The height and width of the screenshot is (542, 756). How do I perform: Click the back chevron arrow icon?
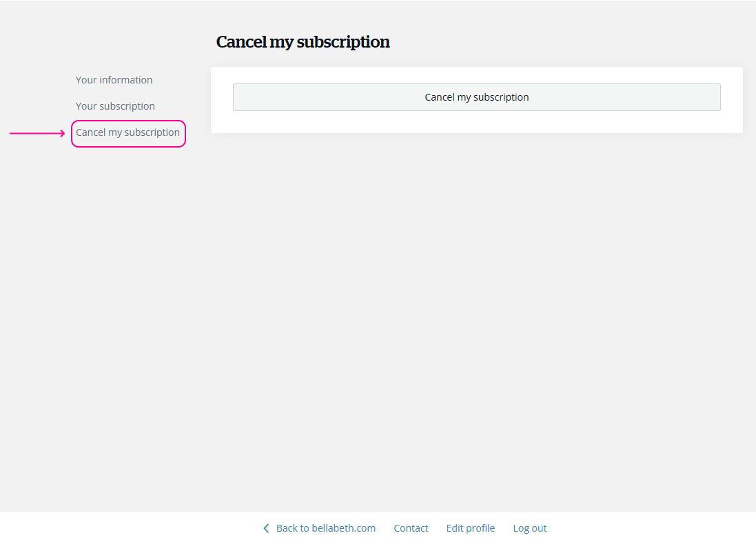click(x=266, y=528)
